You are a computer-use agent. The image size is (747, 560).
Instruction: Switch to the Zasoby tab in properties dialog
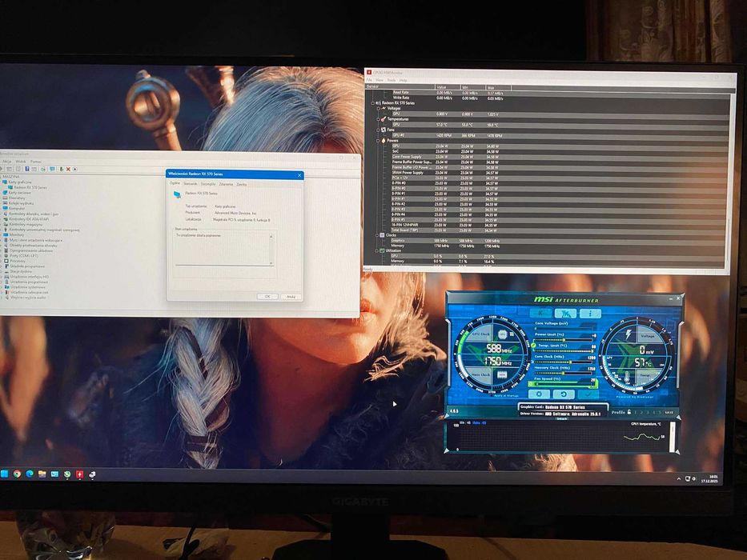[242, 184]
